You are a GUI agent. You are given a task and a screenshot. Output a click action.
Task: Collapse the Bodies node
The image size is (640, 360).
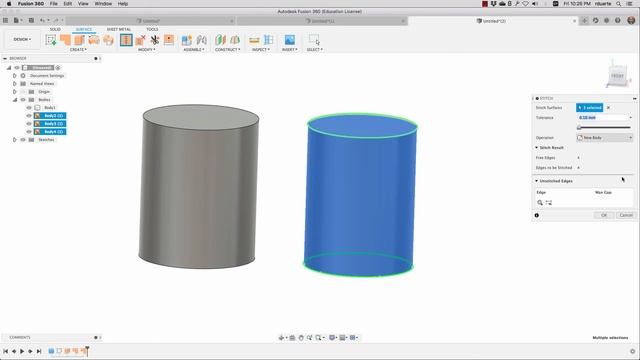click(15, 100)
